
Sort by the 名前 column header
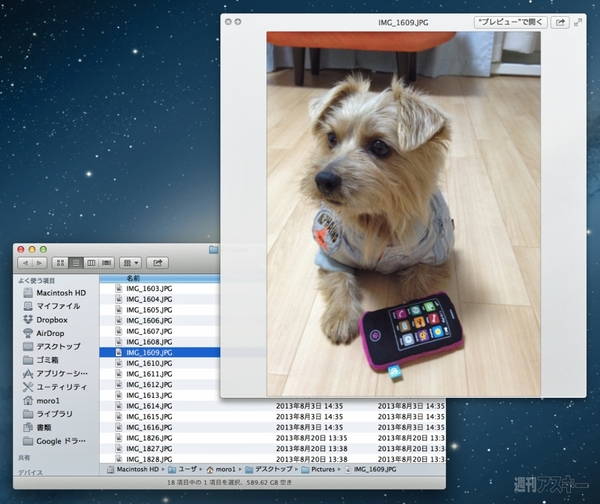pos(133,278)
